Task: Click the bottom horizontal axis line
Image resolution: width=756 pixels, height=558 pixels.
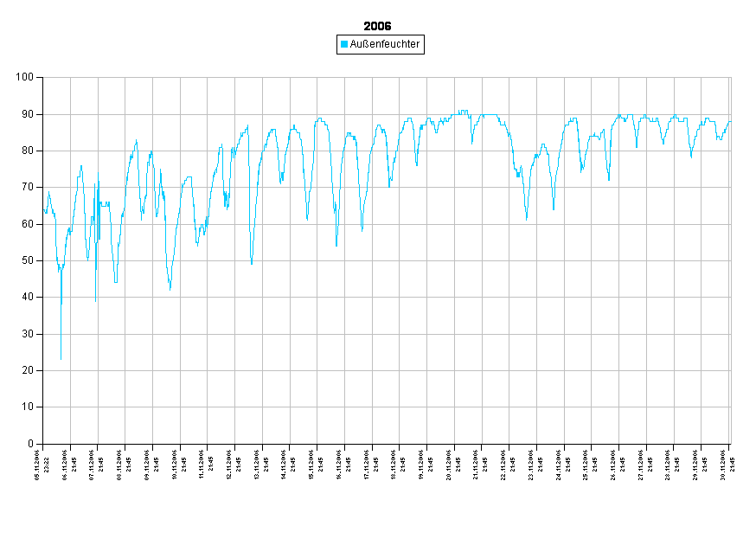Action: point(389,444)
